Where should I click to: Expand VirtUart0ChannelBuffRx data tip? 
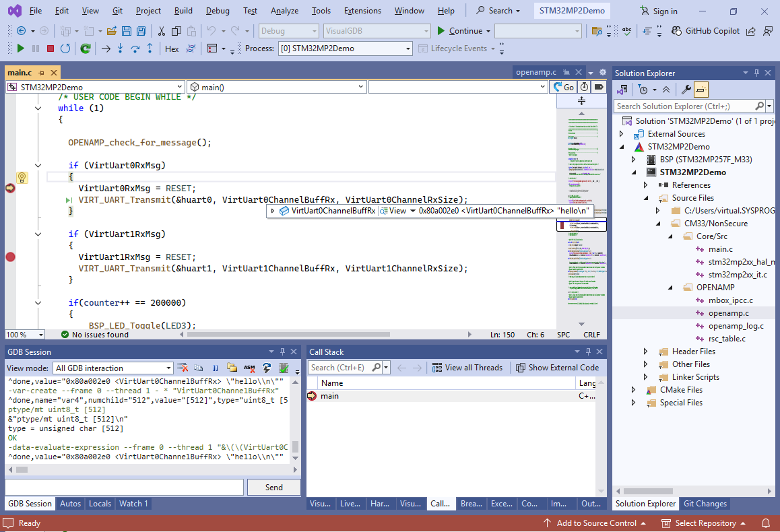(273, 211)
